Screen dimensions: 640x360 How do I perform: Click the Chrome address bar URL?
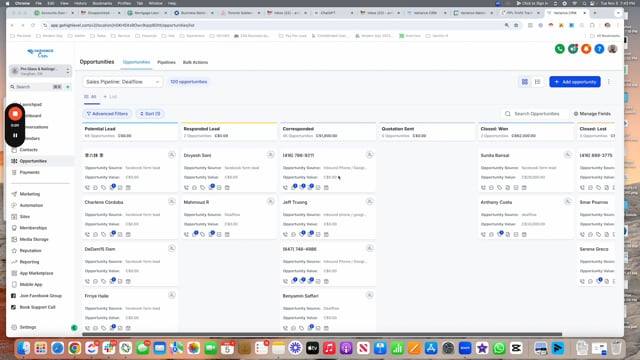(122, 25)
